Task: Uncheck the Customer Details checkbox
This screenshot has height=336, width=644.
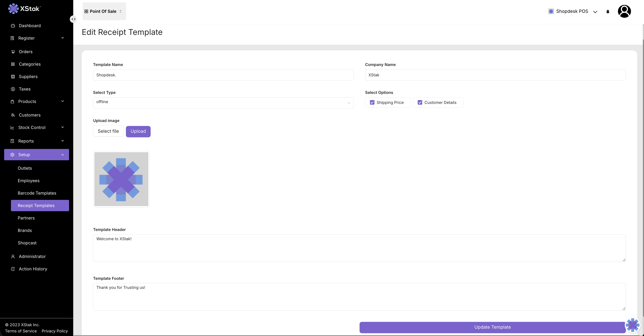Action: (420, 102)
